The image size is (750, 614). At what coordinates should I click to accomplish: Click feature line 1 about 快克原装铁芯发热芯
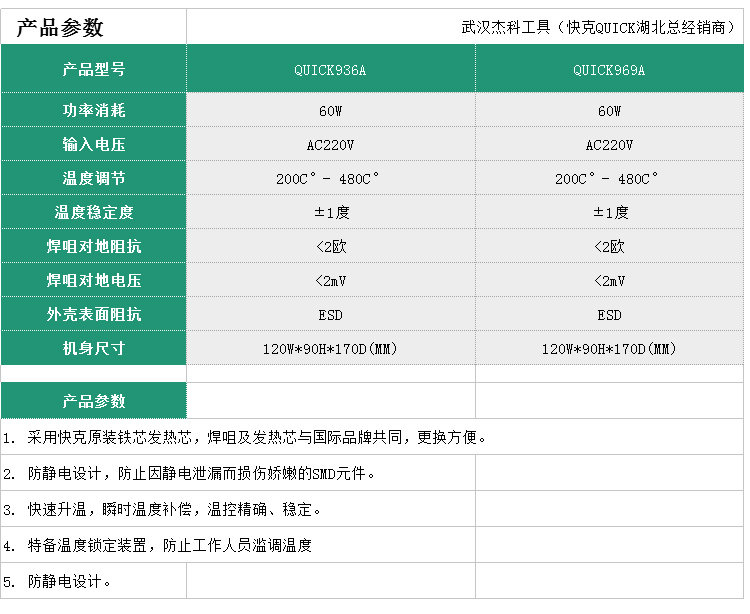[245, 437]
